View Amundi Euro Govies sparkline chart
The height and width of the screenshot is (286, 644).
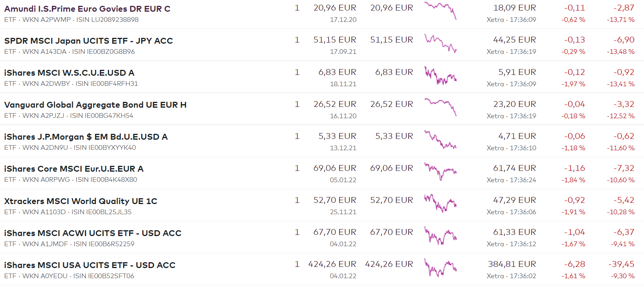(x=441, y=11)
